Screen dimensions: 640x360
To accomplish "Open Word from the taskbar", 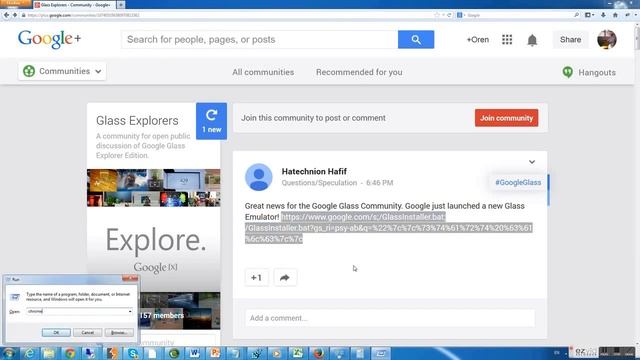I will pyautogui.click(x=194, y=353).
